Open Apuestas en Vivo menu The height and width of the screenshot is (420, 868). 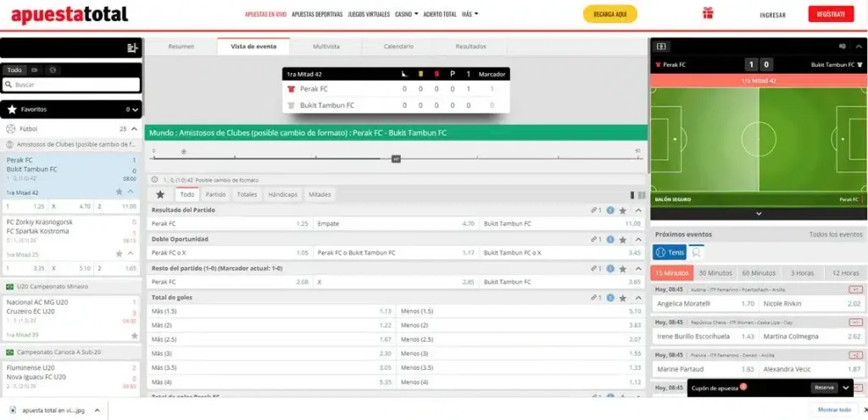click(x=265, y=14)
